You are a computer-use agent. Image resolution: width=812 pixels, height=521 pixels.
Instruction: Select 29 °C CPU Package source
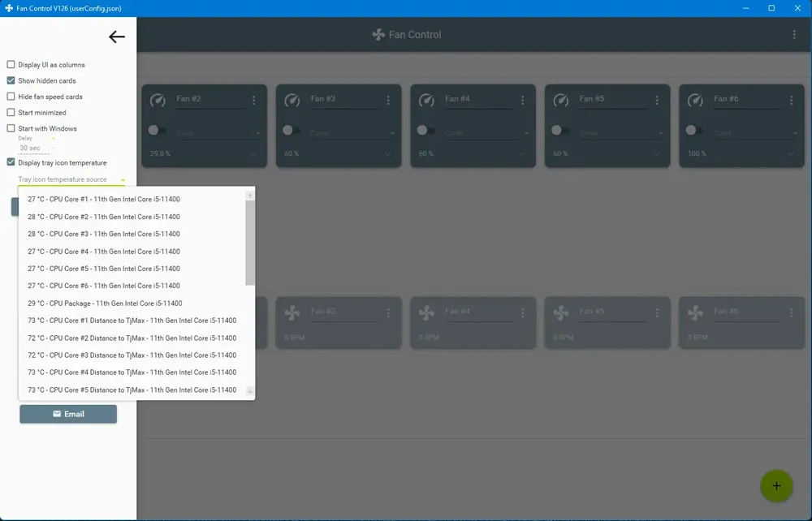tap(132, 304)
